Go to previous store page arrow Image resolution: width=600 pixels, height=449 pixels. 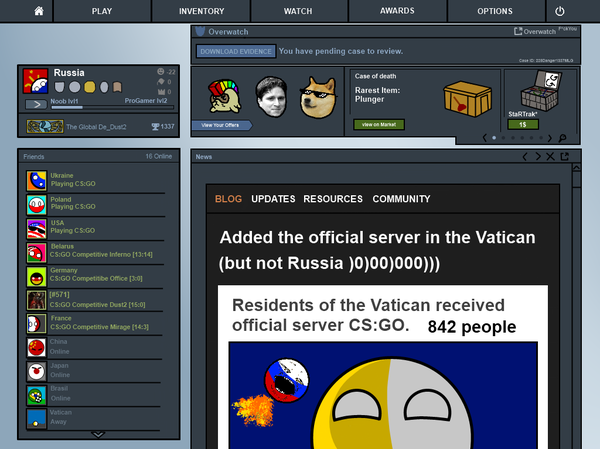click(x=484, y=138)
